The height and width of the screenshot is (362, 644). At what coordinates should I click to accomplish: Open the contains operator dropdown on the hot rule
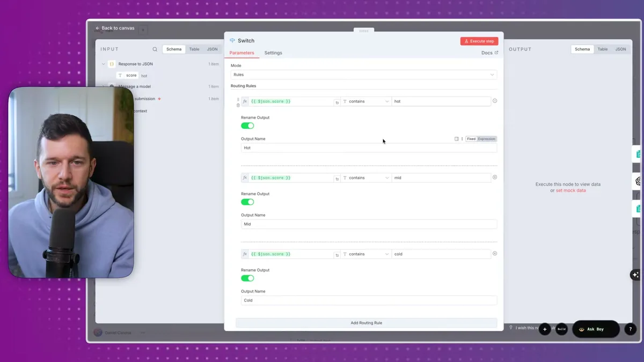(x=366, y=101)
